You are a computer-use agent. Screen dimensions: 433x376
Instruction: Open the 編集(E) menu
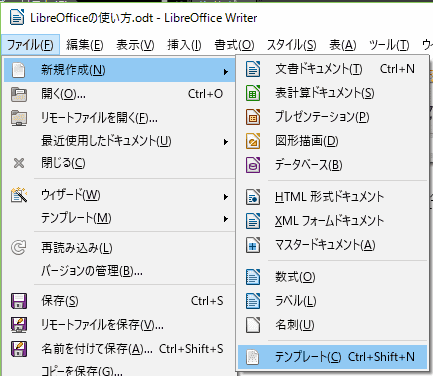[85, 44]
